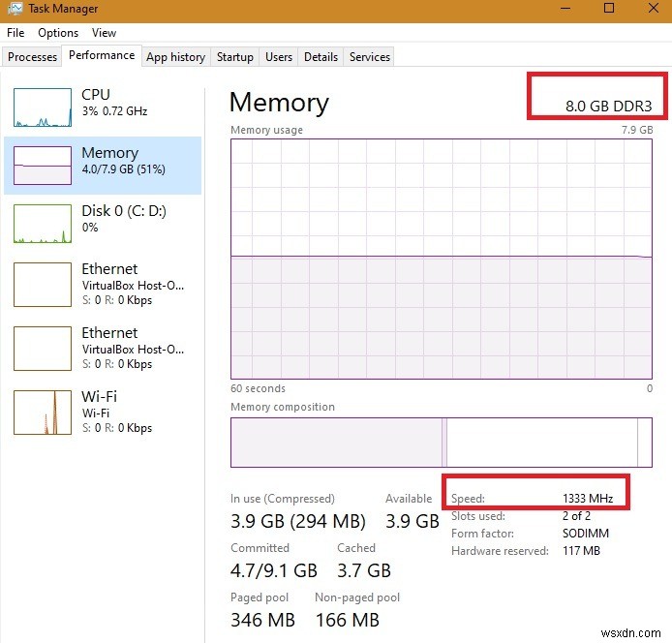Click the Memory usage graph
672x643 pixels.
442,259
